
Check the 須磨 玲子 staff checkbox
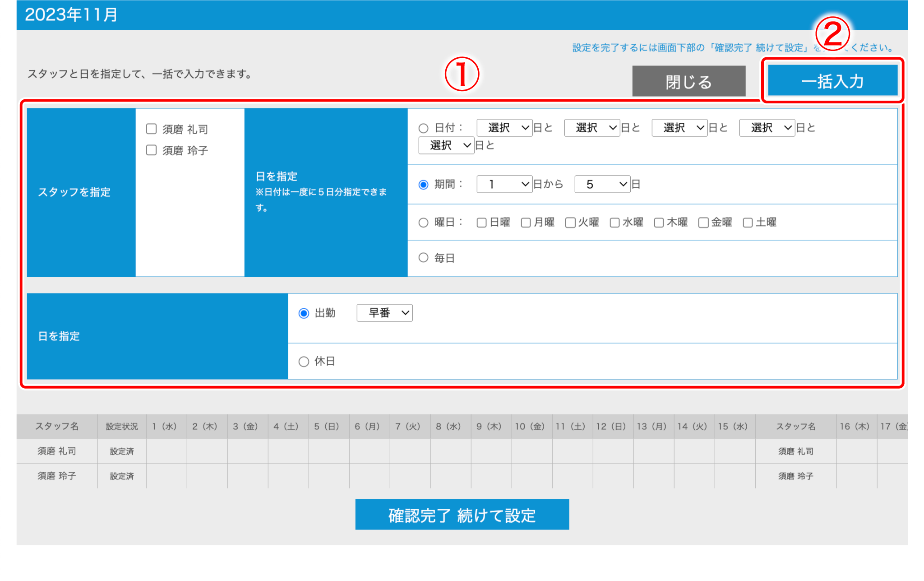coord(151,150)
